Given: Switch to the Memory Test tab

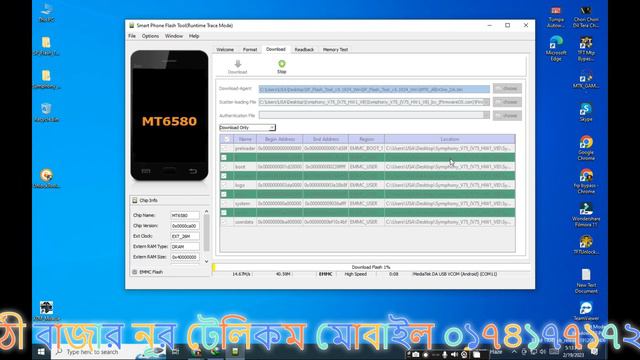Looking at the screenshot, I should click(335, 50).
